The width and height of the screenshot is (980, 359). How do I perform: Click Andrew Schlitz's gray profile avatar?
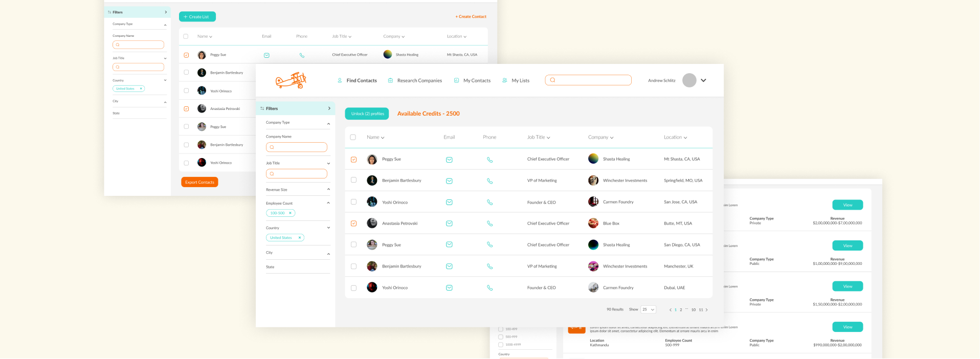point(689,80)
